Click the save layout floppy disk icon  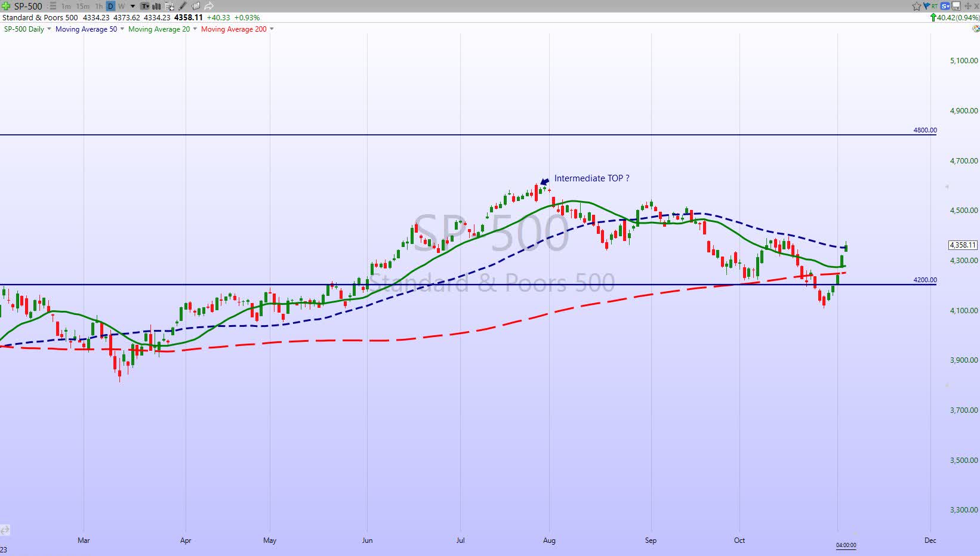(956, 6)
